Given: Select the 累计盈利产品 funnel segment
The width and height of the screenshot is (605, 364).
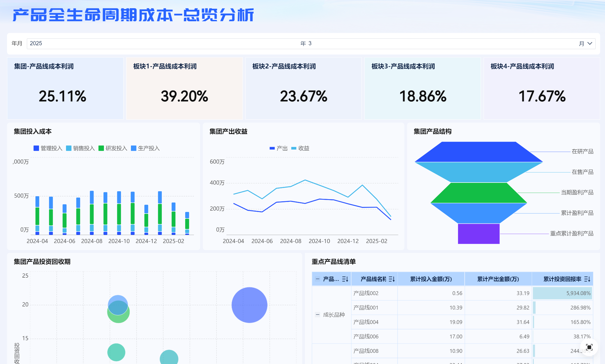Looking at the screenshot, I should pyautogui.click(x=479, y=213).
